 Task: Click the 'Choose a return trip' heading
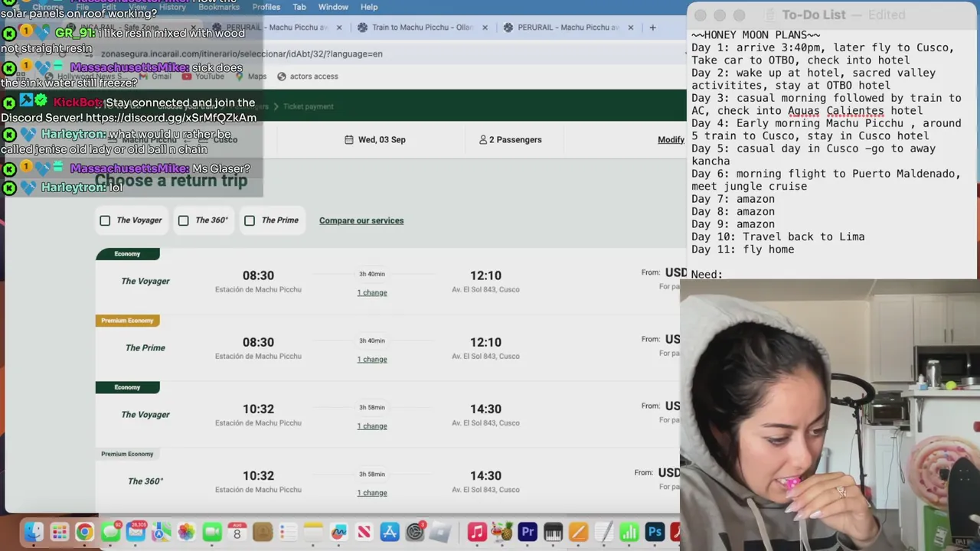[x=171, y=181]
